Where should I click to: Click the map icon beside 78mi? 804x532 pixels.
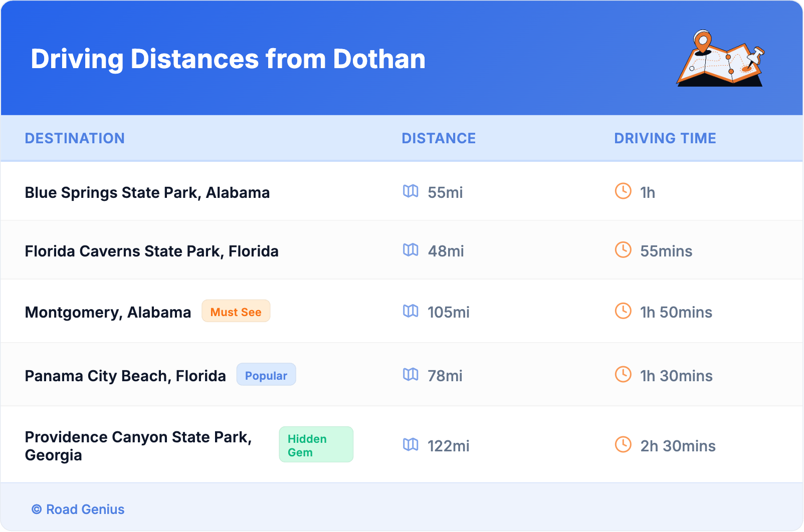[411, 374]
